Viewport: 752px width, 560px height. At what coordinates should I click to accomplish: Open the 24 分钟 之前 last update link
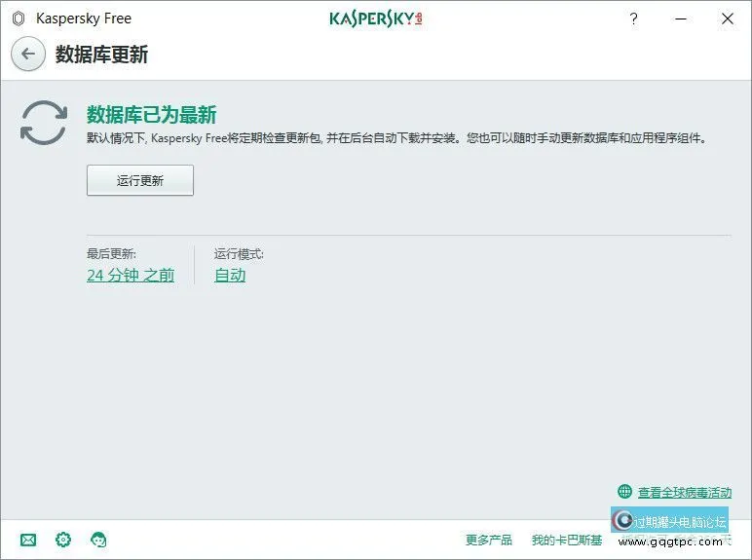(x=131, y=276)
